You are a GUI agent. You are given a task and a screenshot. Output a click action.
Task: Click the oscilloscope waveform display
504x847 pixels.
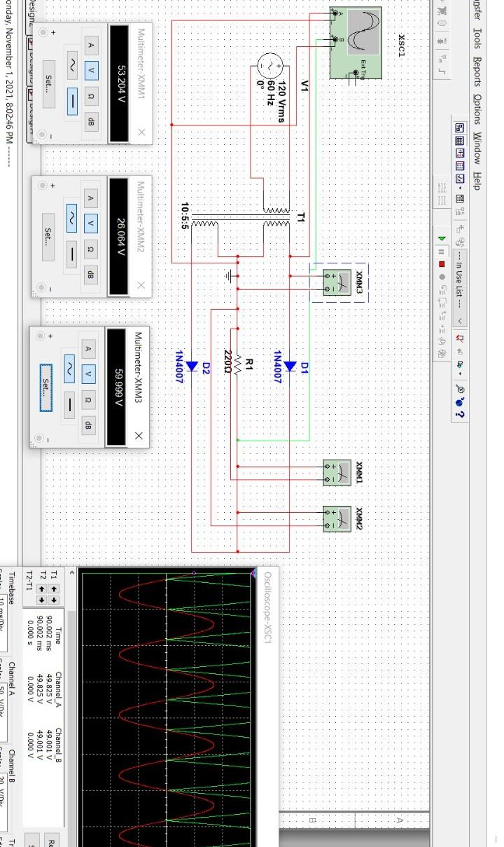168,708
